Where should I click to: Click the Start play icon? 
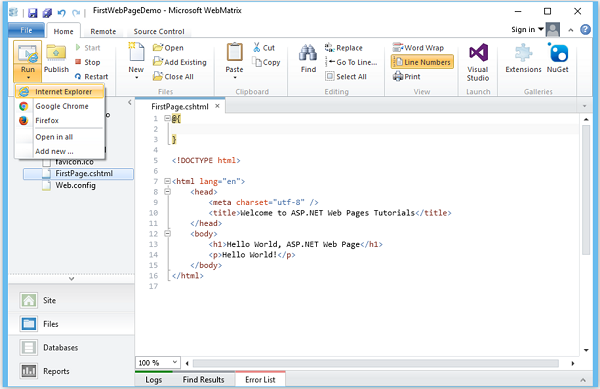(x=78, y=47)
